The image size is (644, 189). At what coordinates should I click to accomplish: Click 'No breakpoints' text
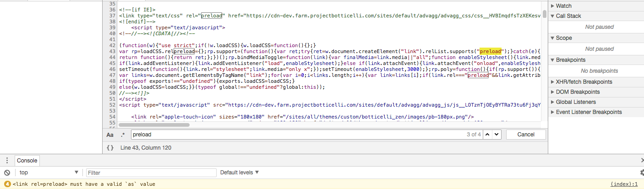coord(599,71)
